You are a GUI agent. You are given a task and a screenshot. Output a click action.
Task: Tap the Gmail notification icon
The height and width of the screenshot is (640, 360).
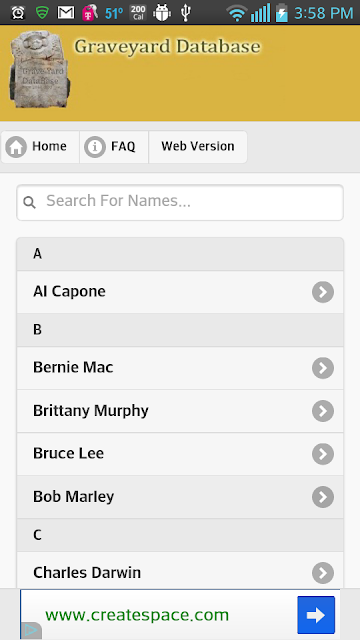[66, 13]
